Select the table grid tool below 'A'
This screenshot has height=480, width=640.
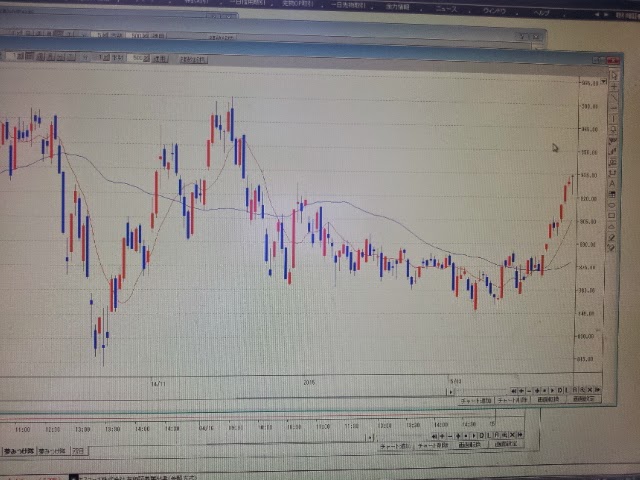tap(612, 195)
